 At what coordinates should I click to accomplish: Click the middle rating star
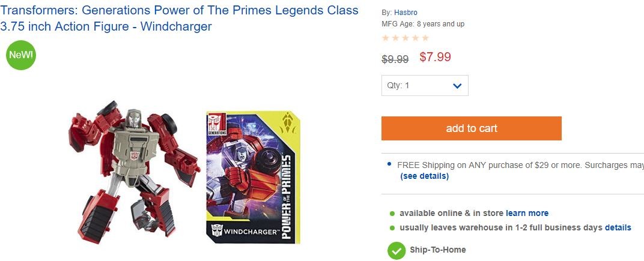(406, 38)
